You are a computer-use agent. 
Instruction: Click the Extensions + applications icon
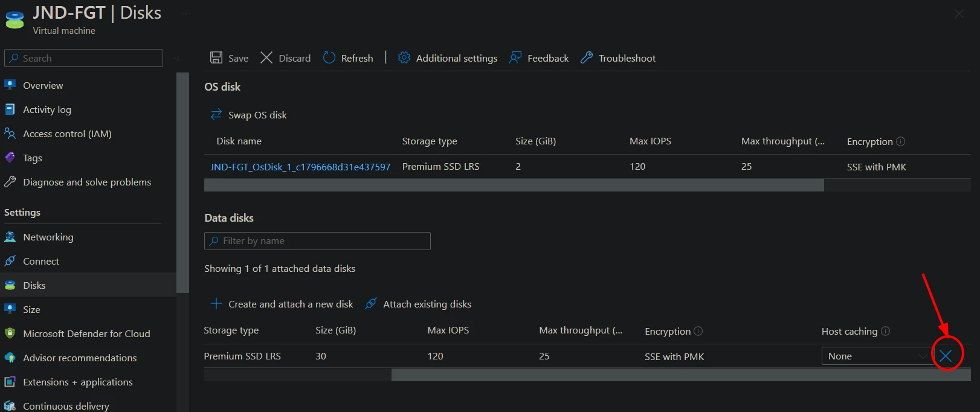(10, 381)
